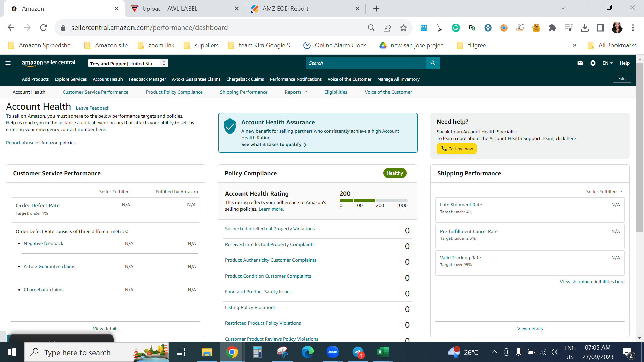
Task: Expand the hidden bookmarks chevron
Action: [575, 45]
